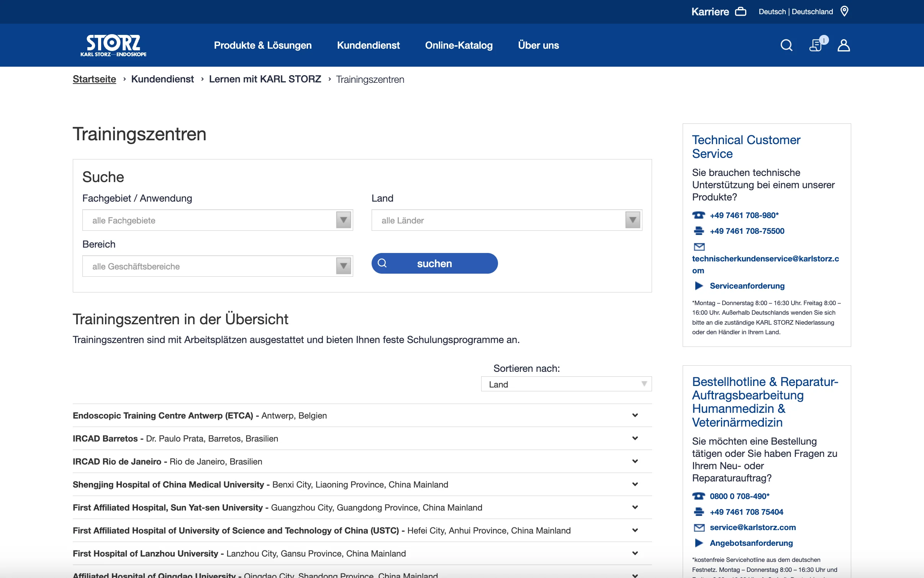Viewport: 924px width, 578px height.
Task: Click the +49 7461 708-75500 fax link
Action: [x=747, y=231]
